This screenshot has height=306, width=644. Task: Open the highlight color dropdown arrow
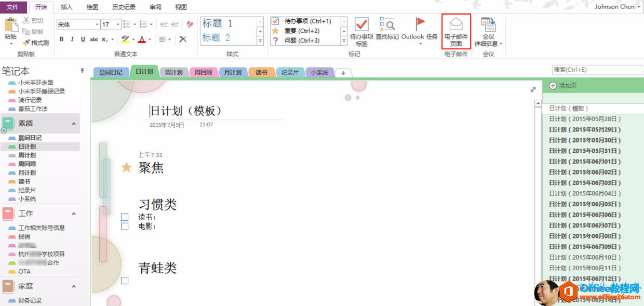click(x=133, y=39)
